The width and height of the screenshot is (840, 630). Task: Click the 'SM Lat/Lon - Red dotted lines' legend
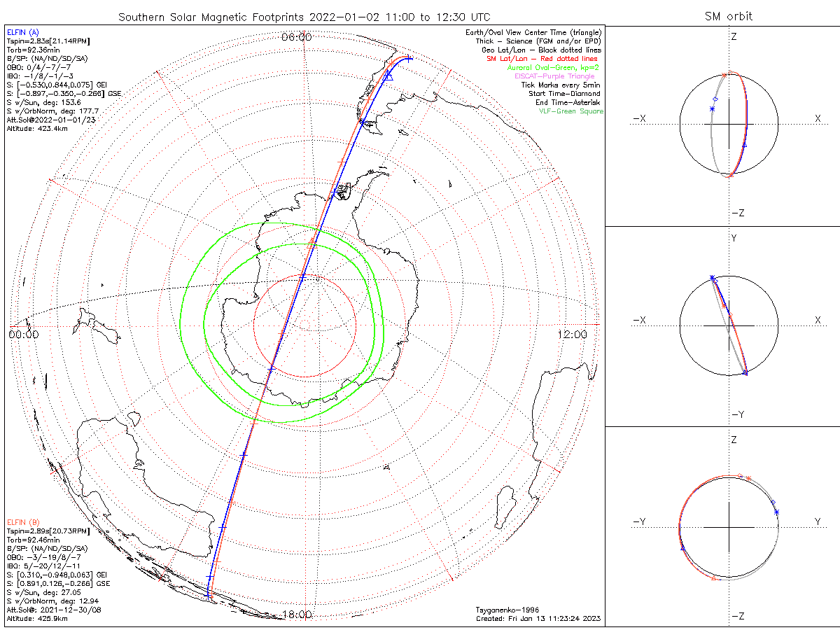click(542, 59)
